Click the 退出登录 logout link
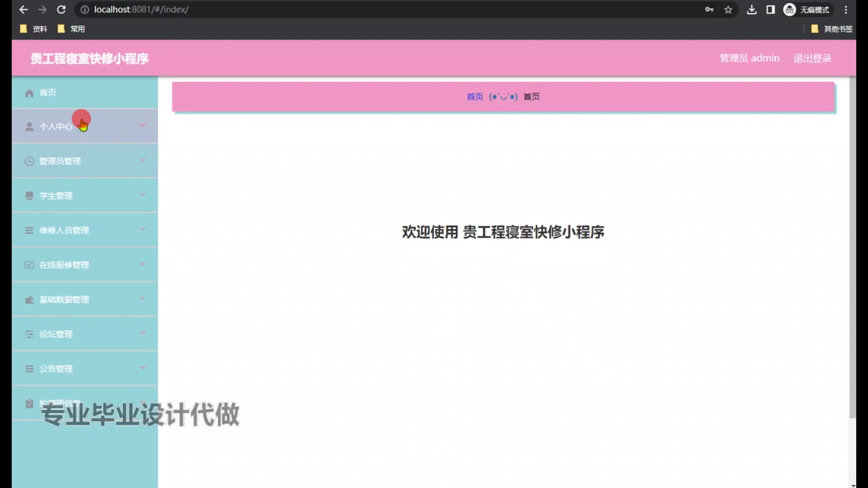Image resolution: width=868 pixels, height=488 pixels. tap(812, 58)
